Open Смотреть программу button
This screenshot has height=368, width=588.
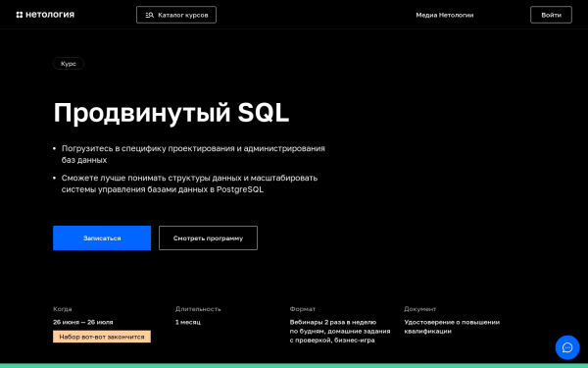[208, 238]
